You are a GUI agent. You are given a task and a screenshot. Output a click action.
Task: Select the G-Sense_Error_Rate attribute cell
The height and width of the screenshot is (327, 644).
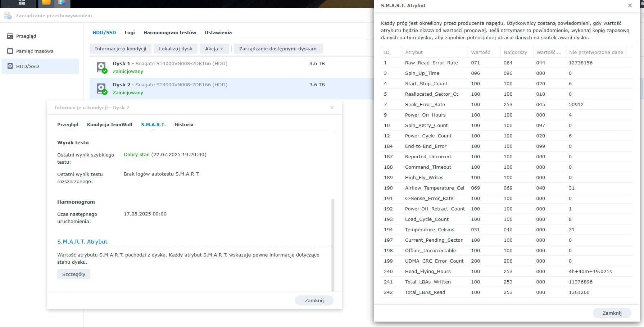coord(429,198)
